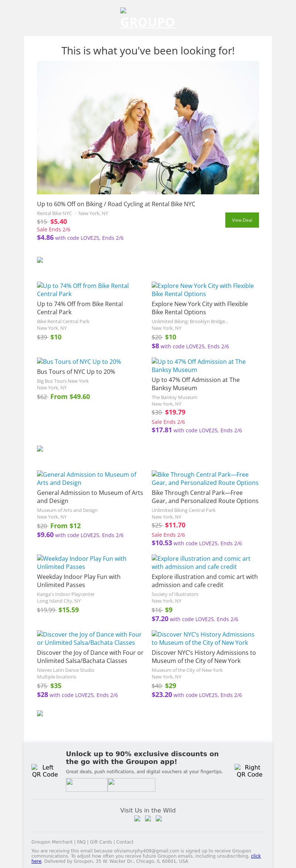
Task: Click the 'click here' unsubscribe link
Action: tap(256, 856)
